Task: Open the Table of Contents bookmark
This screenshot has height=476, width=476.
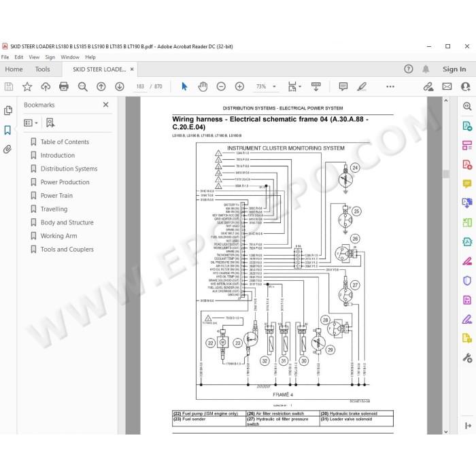Action: coord(65,141)
